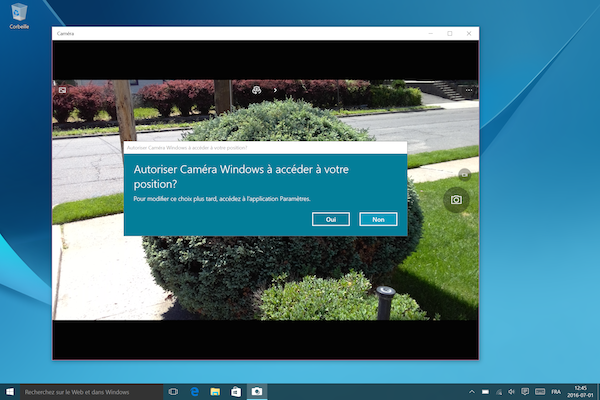Click the Oui button in the location dialog

coord(331,219)
